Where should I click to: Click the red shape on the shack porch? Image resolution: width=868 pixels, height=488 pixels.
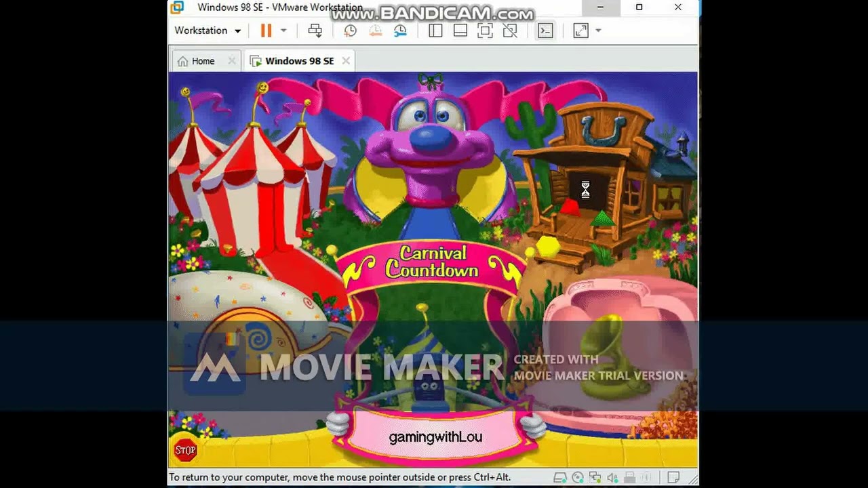point(570,207)
